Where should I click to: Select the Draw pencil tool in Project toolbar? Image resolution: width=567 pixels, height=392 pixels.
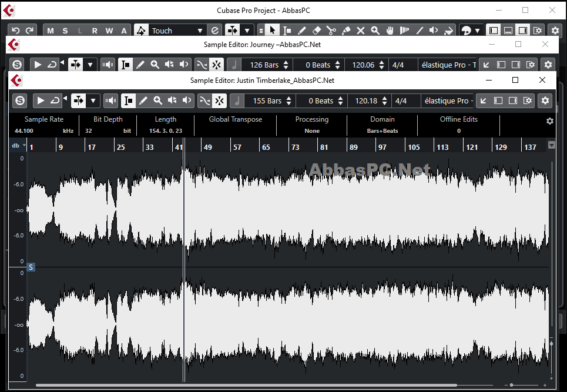[301, 31]
